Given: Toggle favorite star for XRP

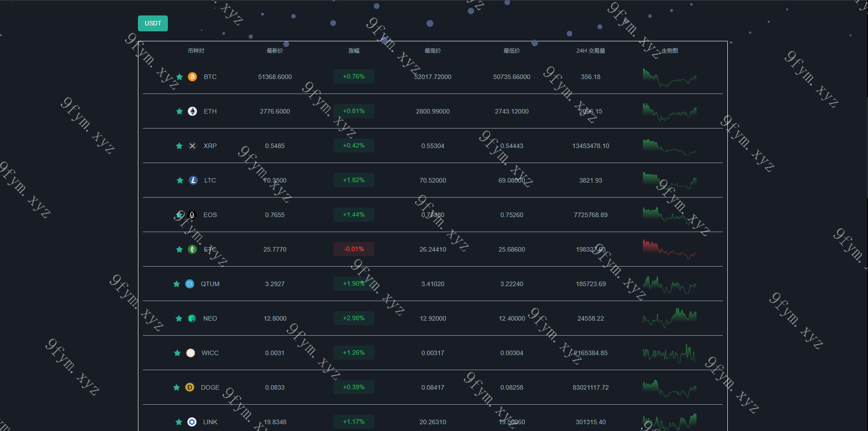Looking at the screenshot, I should [179, 146].
